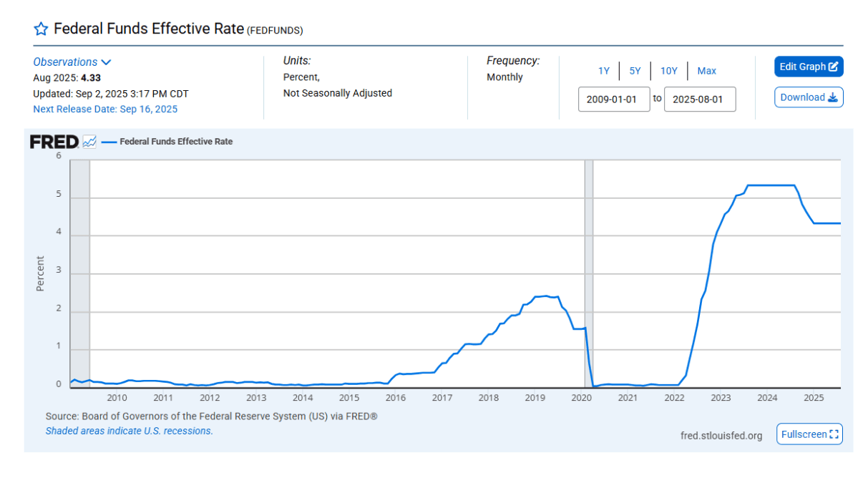Click the star icon to favorite series
Image resolution: width=868 pixels, height=478 pixels.
(x=41, y=29)
